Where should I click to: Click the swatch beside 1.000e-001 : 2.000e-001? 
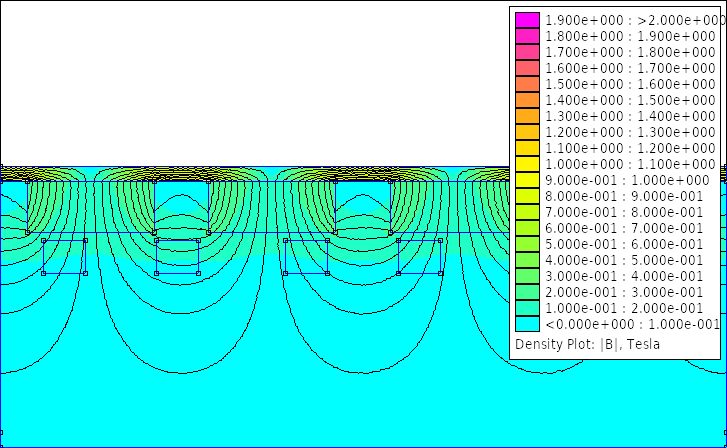click(x=527, y=308)
